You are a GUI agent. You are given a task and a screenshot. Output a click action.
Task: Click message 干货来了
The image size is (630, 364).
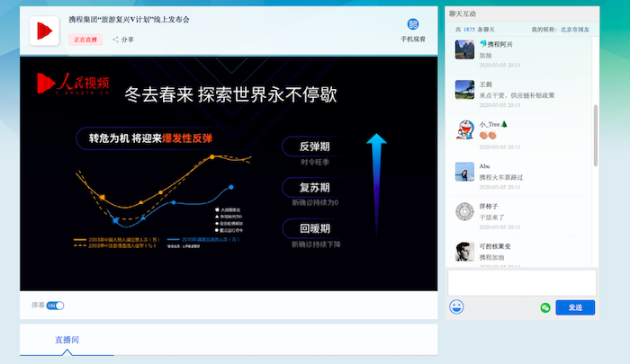coord(491,218)
